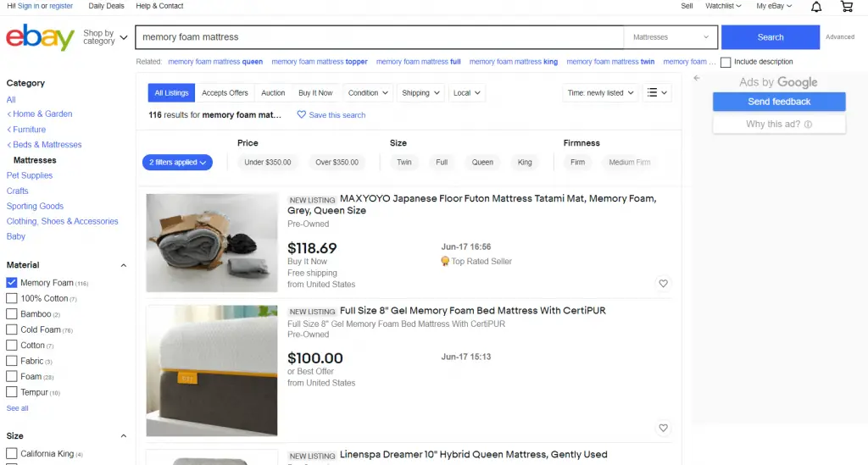This screenshot has height=465, width=868.
Task: Click the back arrow beside Ads by Google
Action: tap(697, 78)
